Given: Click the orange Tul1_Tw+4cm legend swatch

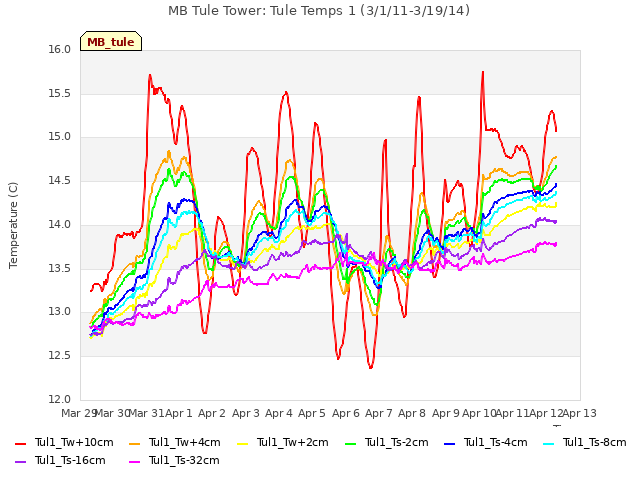Looking at the screenshot, I should (134, 444).
